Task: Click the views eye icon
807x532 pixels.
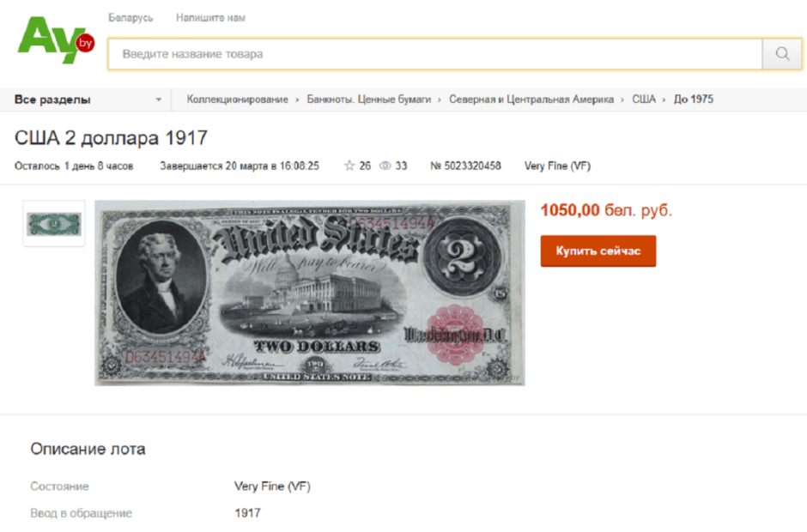Action: click(x=385, y=166)
